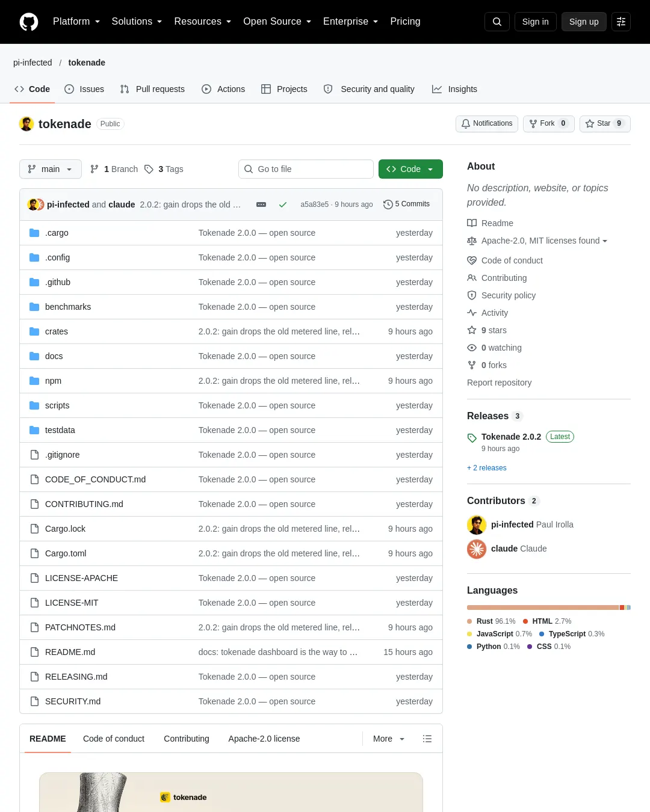Open the .gitignore file
The height and width of the screenshot is (812, 650).
(63, 455)
